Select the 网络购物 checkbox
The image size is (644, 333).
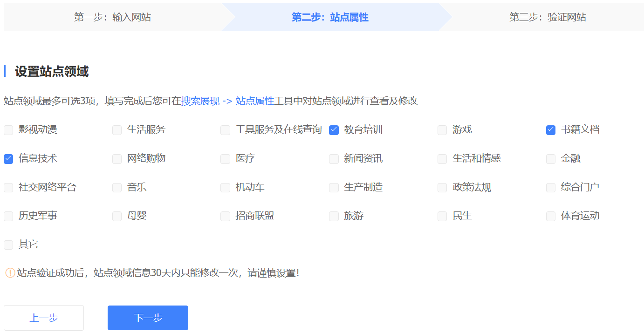(117, 159)
